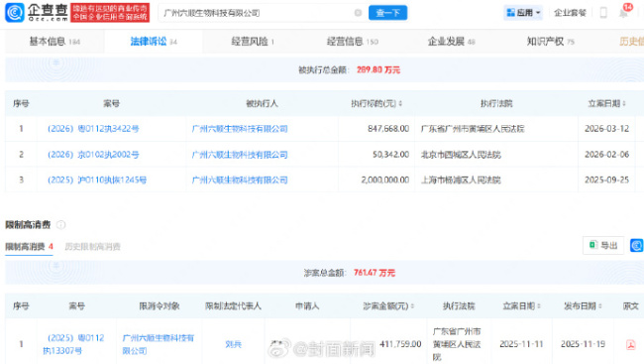Click the 查一下 search button
The width and height of the screenshot is (644, 364).
tap(387, 13)
